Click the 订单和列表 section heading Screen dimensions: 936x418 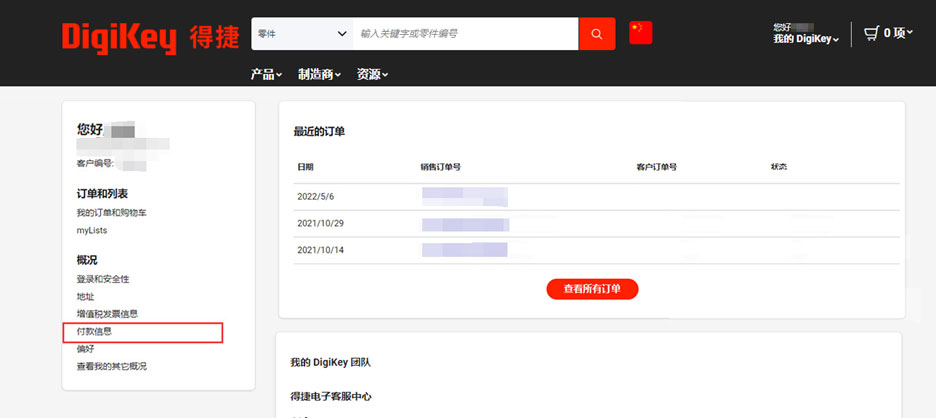103,194
